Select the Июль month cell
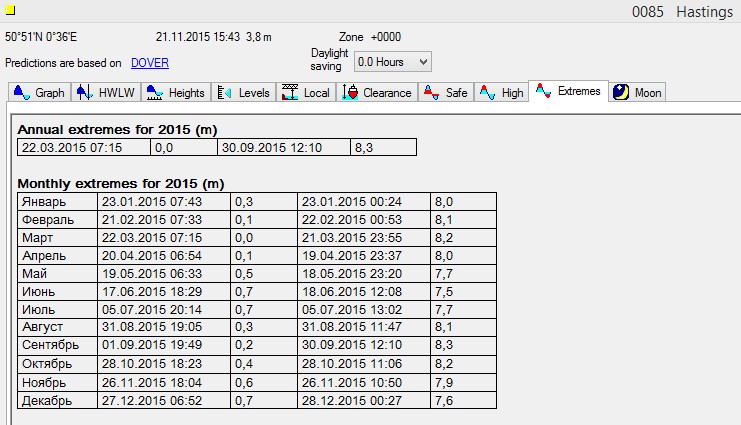741x425 pixels. [57, 310]
